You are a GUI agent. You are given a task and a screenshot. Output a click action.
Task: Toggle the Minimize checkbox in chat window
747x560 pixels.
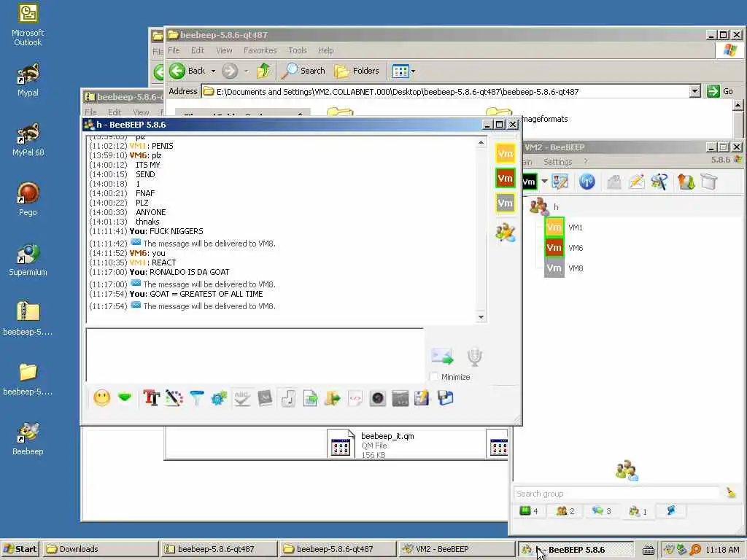click(x=433, y=377)
